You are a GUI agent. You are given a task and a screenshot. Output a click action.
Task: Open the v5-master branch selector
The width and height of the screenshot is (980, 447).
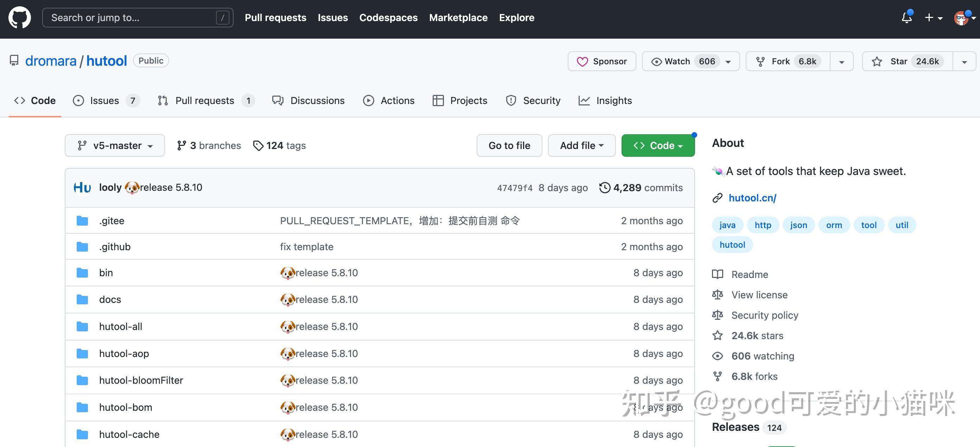click(115, 145)
